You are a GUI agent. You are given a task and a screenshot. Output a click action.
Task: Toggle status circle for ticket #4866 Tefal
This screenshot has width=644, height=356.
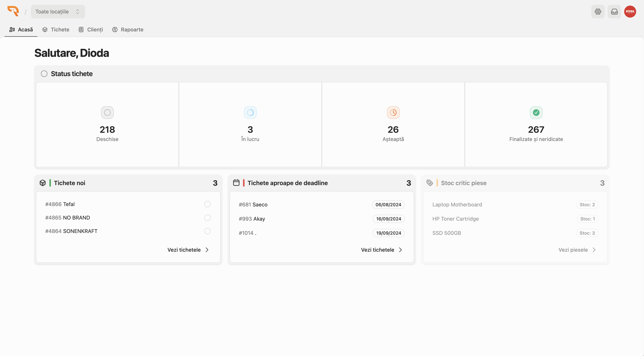[x=207, y=204]
